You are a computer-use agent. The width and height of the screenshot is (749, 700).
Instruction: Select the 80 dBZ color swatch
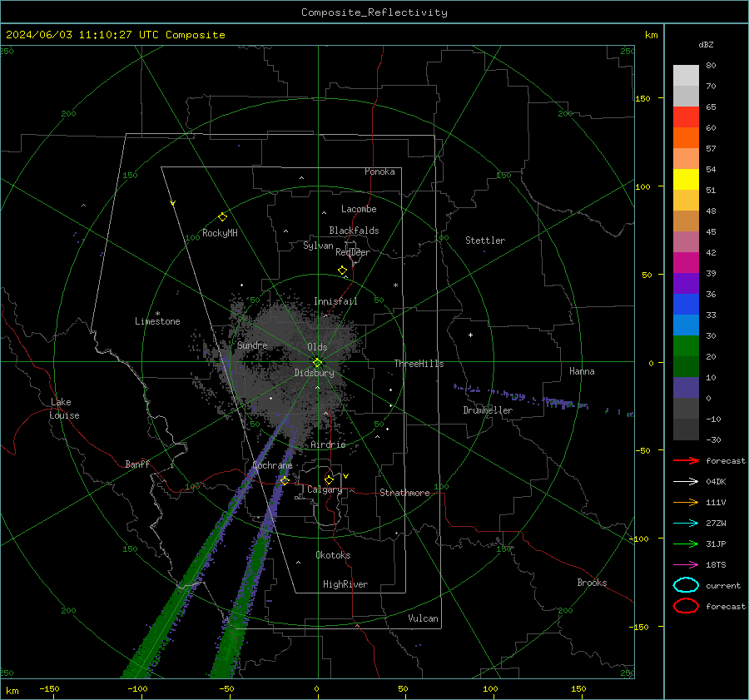tap(686, 75)
